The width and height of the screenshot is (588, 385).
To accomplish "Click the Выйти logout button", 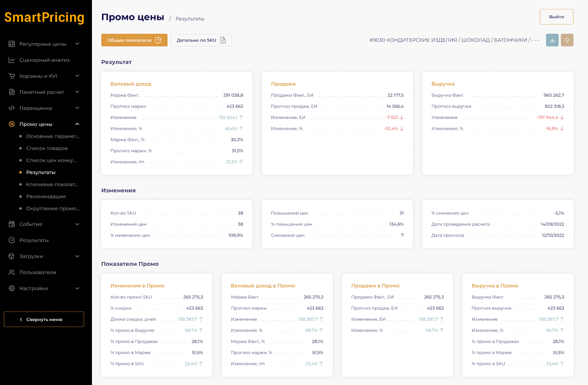I will click(x=556, y=17).
